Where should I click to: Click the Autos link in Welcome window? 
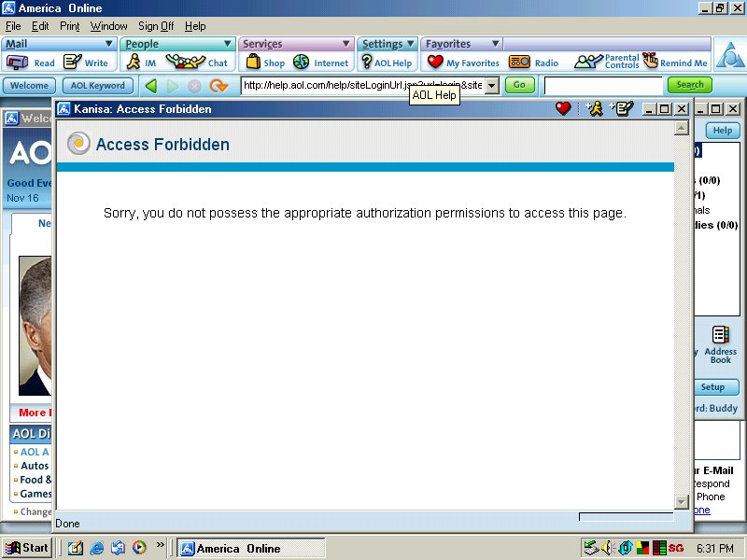coord(35,466)
